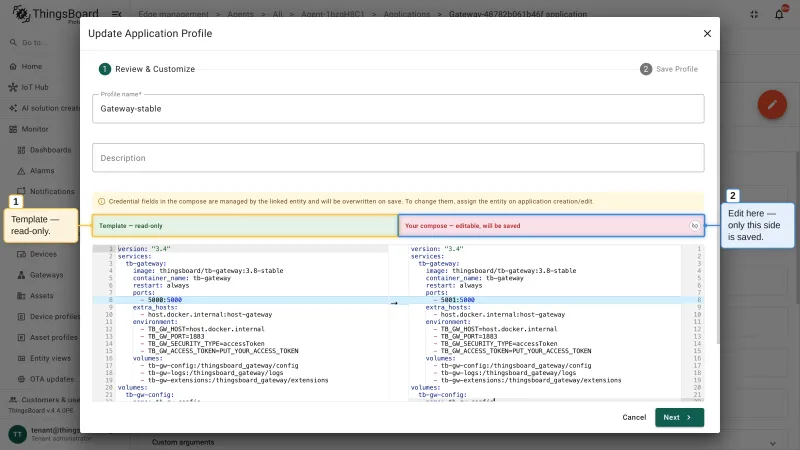Open the Agents breadcrumb
The image size is (800, 450).
point(240,14)
